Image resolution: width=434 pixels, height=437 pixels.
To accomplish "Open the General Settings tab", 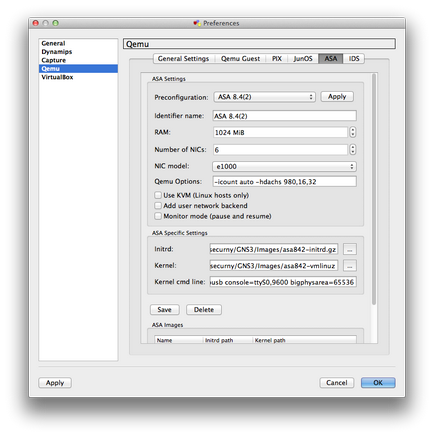I will pos(183,59).
